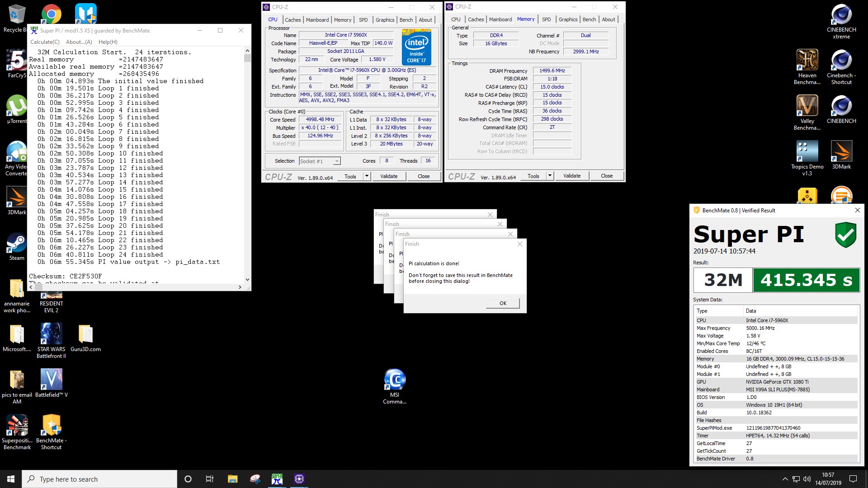This screenshot has width=868, height=488.
Task: Open Steam desktop icon
Action: point(17,246)
